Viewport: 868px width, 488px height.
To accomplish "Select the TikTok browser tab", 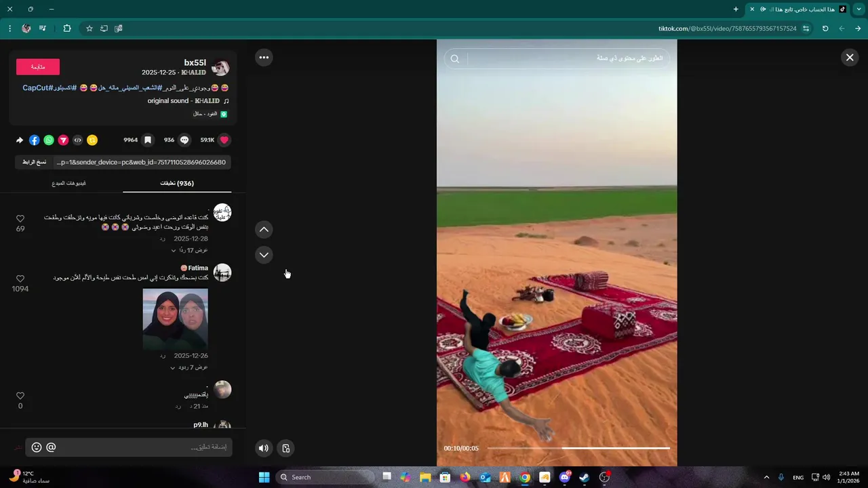I will coord(797,9).
